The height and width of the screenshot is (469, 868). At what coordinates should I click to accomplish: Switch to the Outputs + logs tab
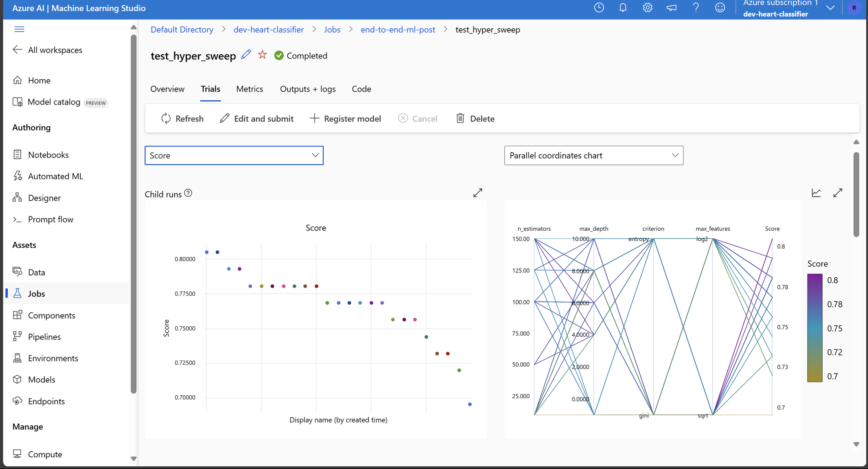(x=308, y=89)
